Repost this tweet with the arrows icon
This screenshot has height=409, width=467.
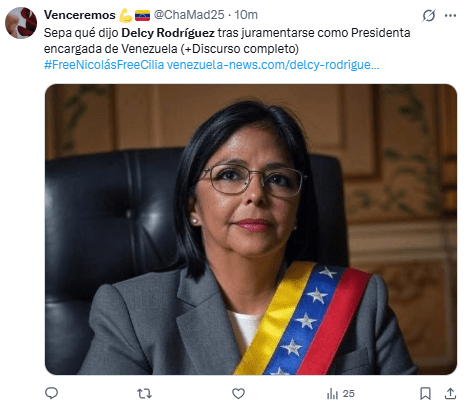pos(145,394)
